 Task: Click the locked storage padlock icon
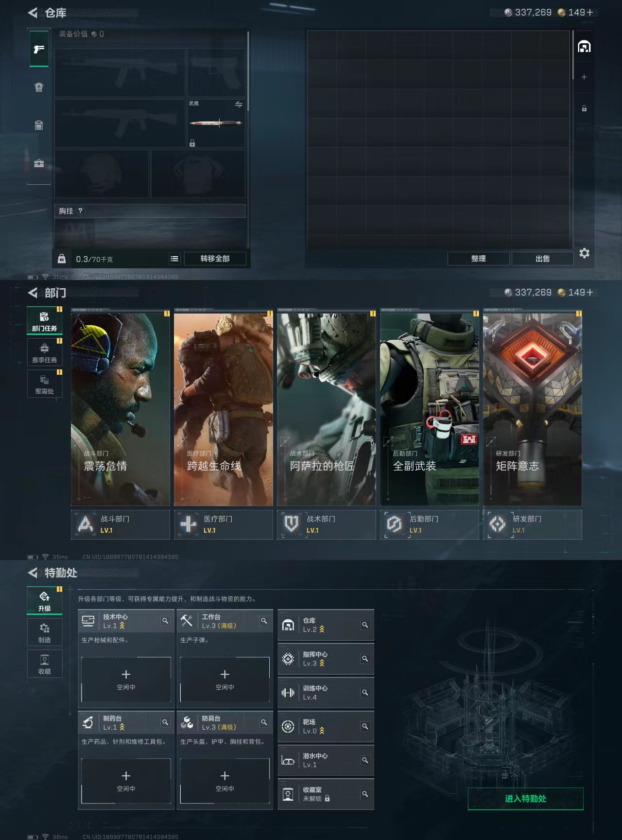(x=584, y=108)
